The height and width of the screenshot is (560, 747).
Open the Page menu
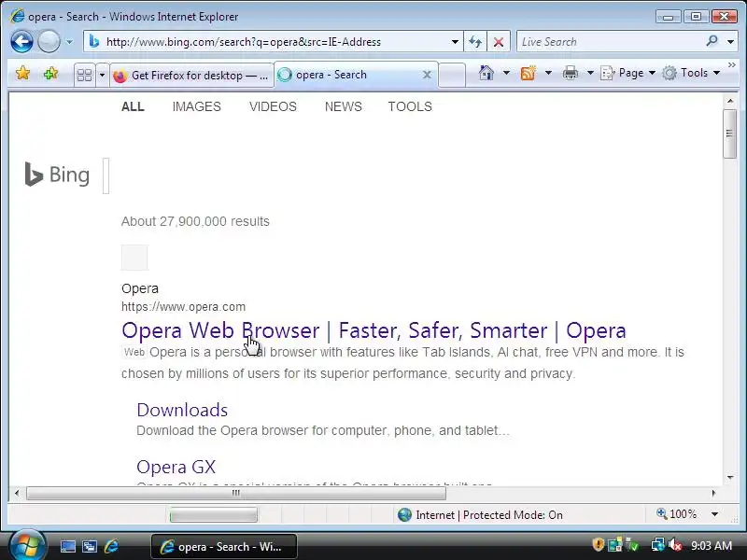pyautogui.click(x=627, y=73)
